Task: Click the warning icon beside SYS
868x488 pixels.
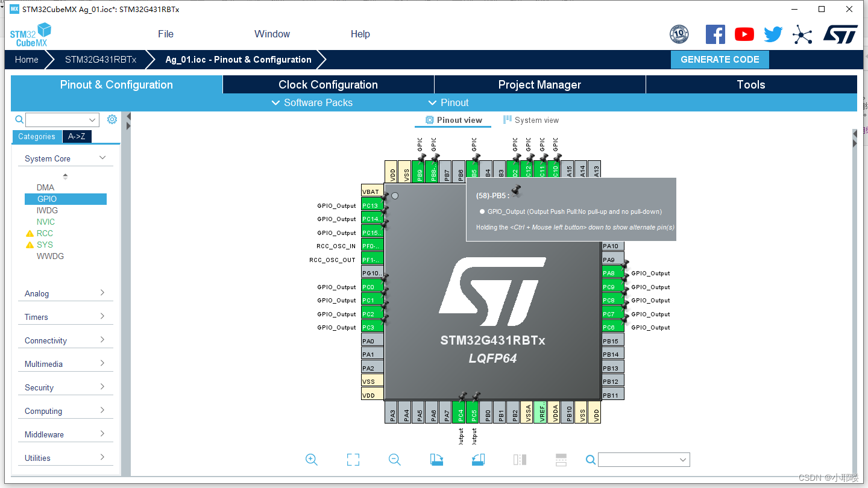Action: pos(30,245)
